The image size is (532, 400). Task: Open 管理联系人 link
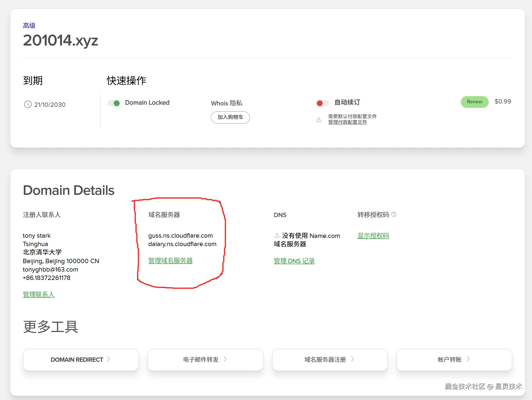coord(38,295)
